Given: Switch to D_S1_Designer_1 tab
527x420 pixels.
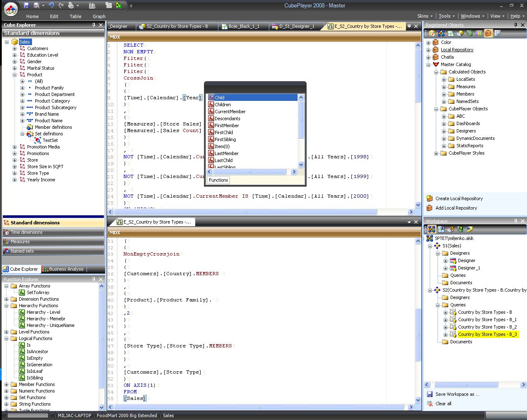Looking at the screenshot, I should [x=296, y=26].
